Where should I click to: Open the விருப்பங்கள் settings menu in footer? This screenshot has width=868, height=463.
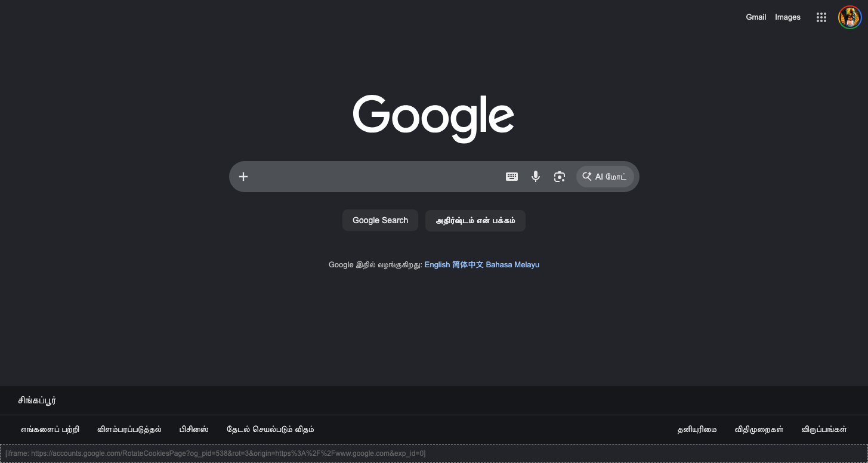click(824, 430)
